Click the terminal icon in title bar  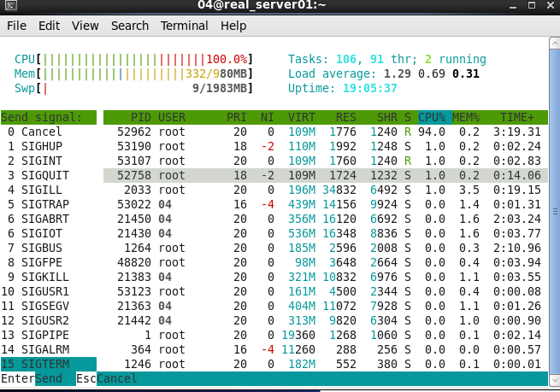click(x=11, y=4)
